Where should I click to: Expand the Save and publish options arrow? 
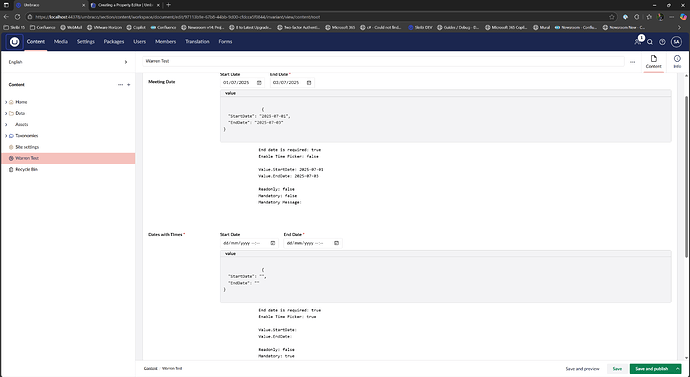point(677,369)
